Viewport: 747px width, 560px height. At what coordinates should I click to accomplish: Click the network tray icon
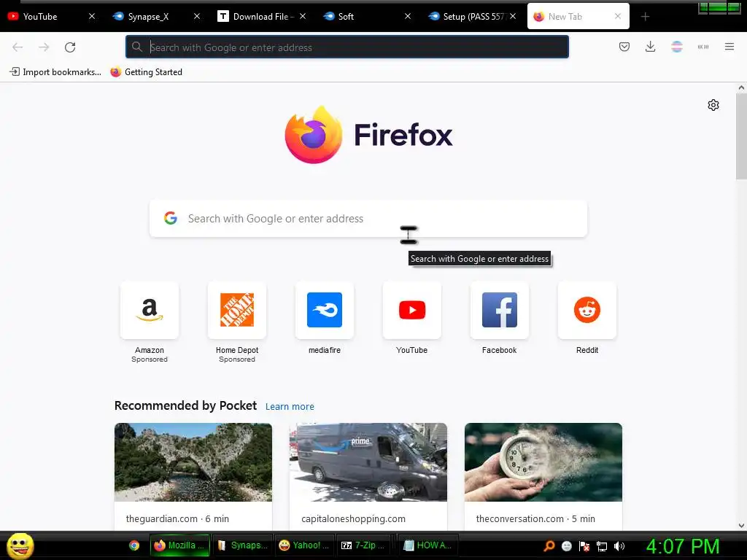pyautogui.click(x=602, y=546)
